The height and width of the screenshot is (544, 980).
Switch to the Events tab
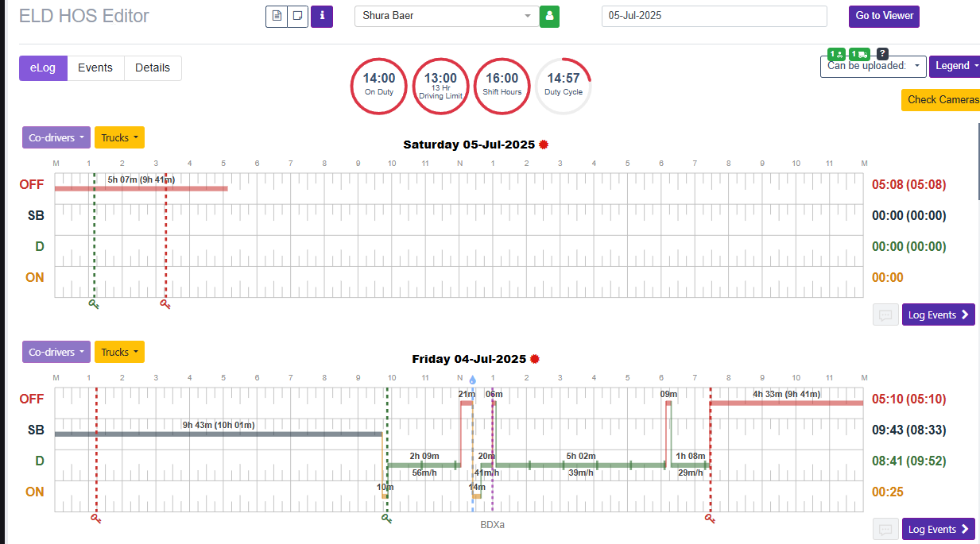click(95, 68)
